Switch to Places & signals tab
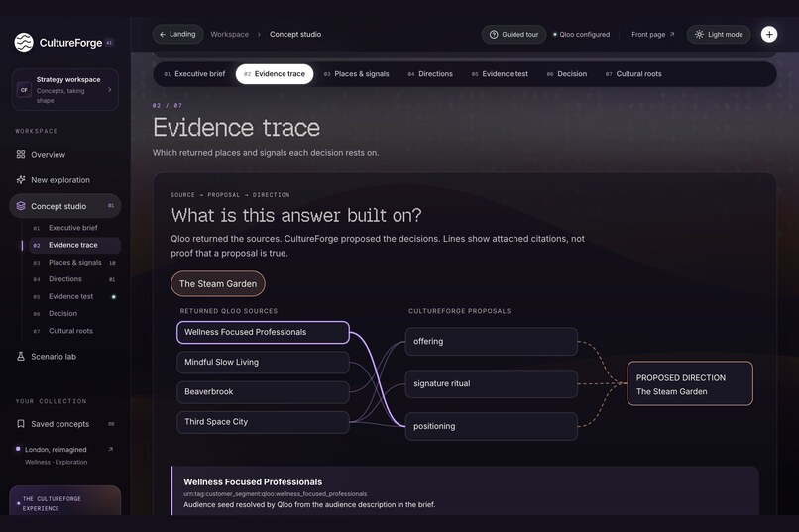This screenshot has height=532, width=799. 356,74
